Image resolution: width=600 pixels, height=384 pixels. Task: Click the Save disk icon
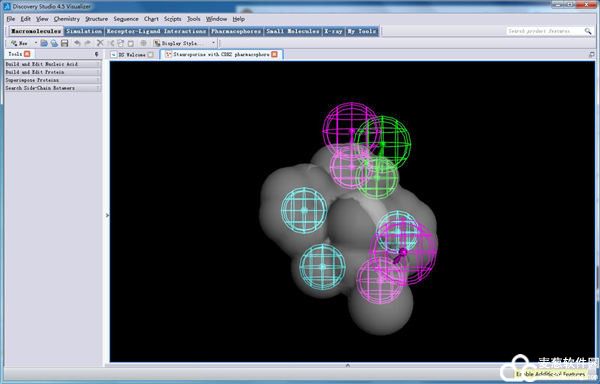[64, 43]
